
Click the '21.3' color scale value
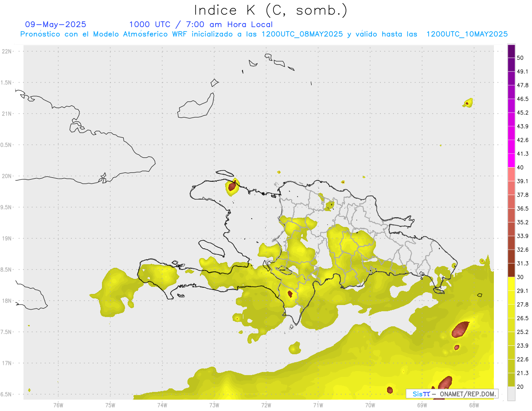click(523, 374)
